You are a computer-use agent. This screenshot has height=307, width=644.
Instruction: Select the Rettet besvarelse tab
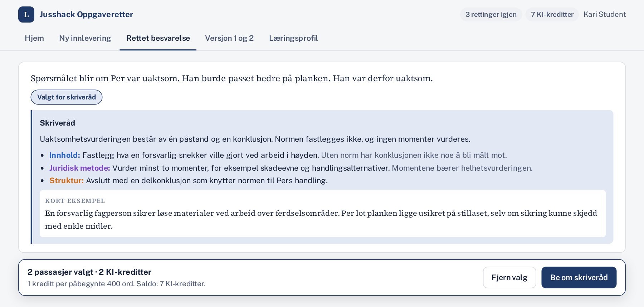(158, 38)
